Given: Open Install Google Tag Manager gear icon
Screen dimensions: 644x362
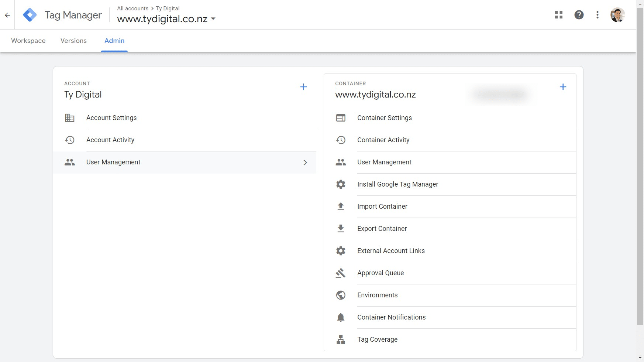Looking at the screenshot, I should [x=341, y=184].
